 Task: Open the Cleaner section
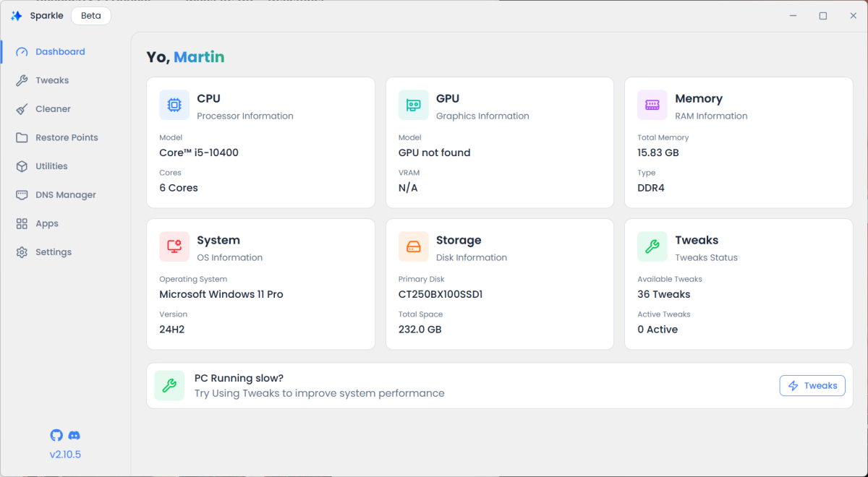[x=53, y=109]
